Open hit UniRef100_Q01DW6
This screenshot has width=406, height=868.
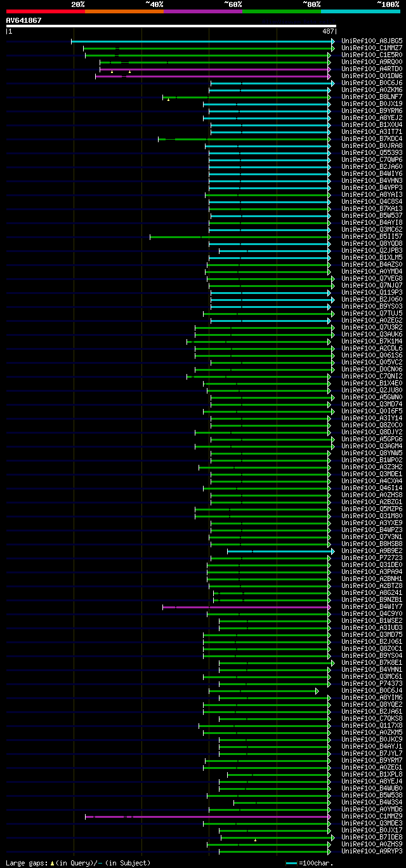tap(372, 76)
